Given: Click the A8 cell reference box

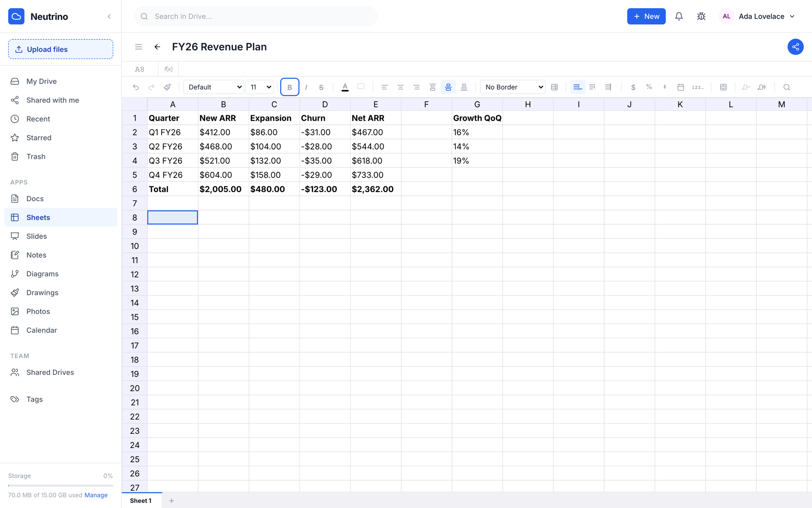Looking at the screenshot, I should (140, 69).
